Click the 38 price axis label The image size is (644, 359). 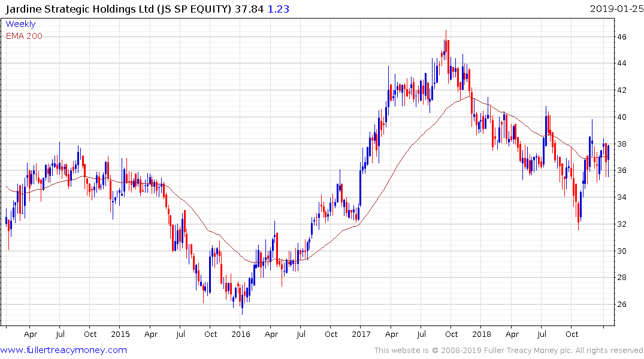(621, 144)
